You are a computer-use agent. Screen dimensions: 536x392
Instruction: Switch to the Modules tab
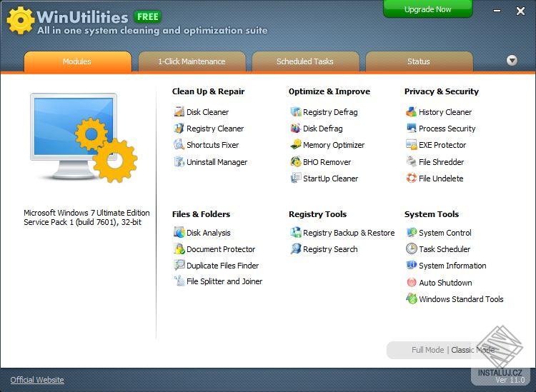tap(78, 62)
